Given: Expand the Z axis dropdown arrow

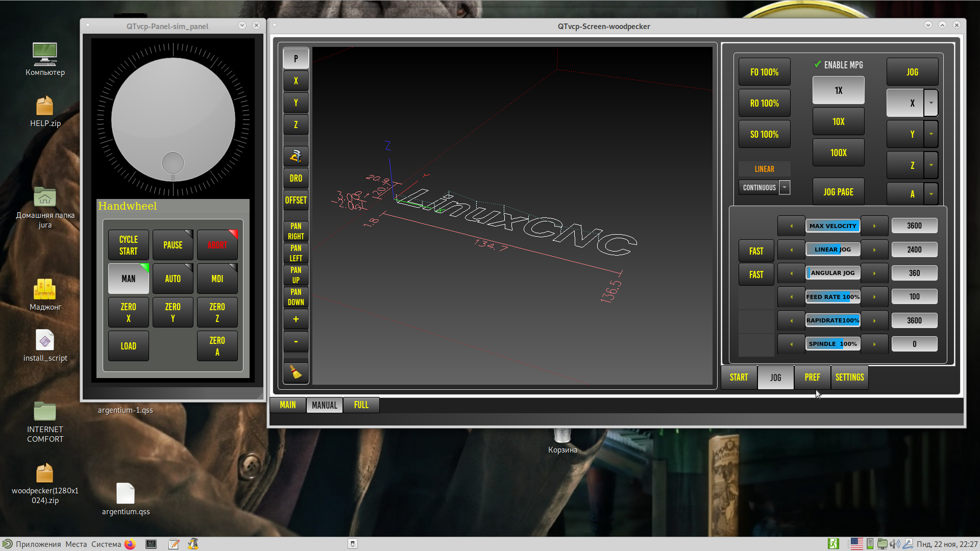Looking at the screenshot, I should click(931, 165).
